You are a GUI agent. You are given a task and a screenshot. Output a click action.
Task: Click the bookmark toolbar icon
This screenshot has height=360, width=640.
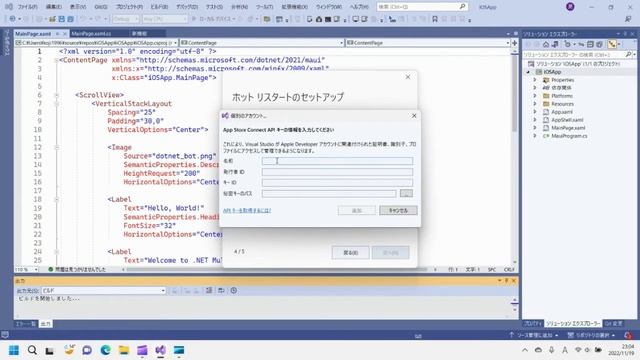coord(435,19)
